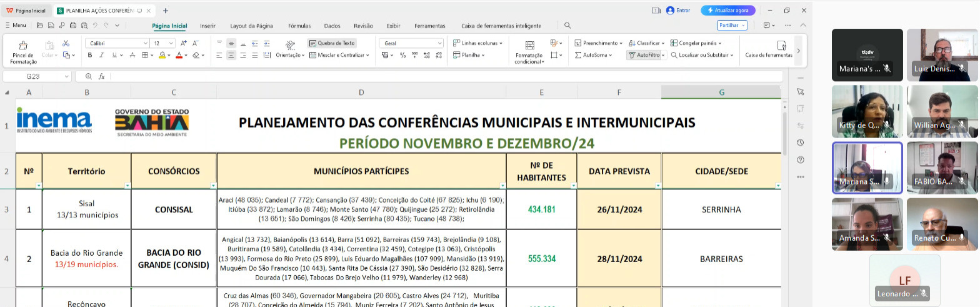Viewport: 980px width, 307px height.
Task: Click the yellow fill color swatch
Action: tap(161, 55)
